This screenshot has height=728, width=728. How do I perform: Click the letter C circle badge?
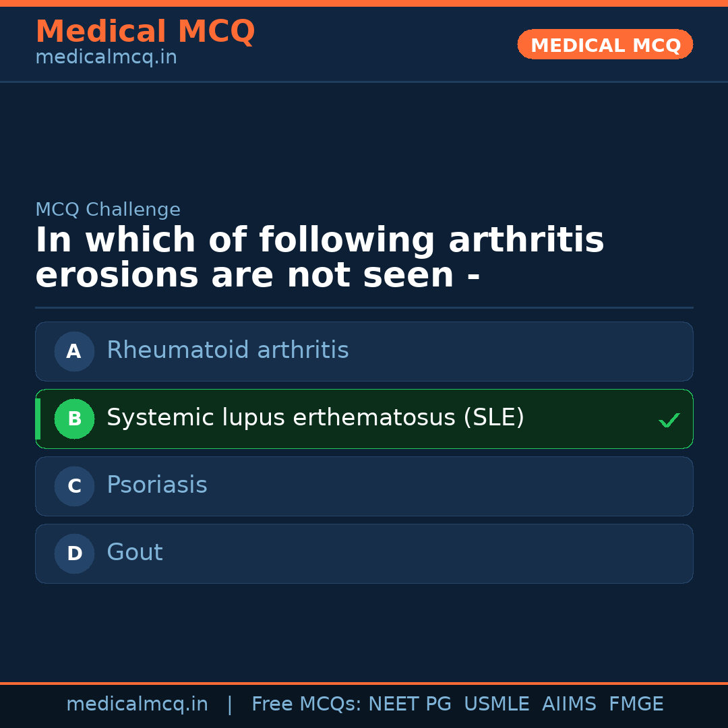click(74, 486)
